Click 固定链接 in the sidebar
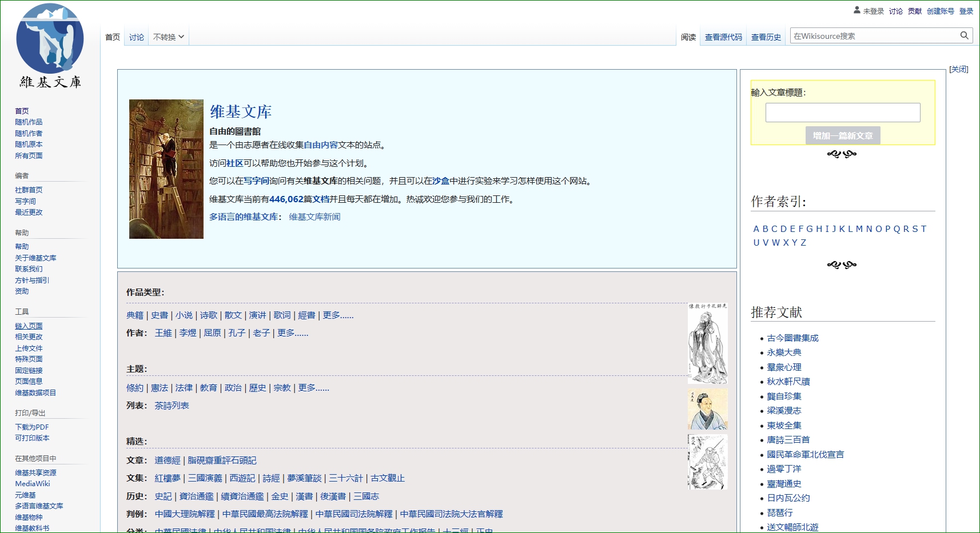 click(x=29, y=370)
